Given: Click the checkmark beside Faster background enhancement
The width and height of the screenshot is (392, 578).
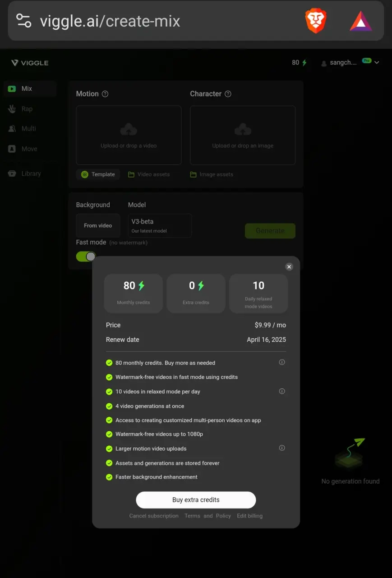Looking at the screenshot, I should 109,477.
